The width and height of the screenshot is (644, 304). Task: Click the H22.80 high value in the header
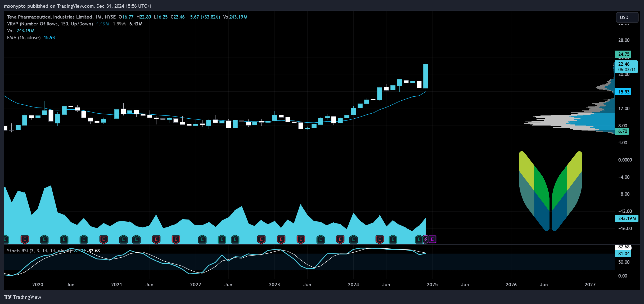(144, 17)
